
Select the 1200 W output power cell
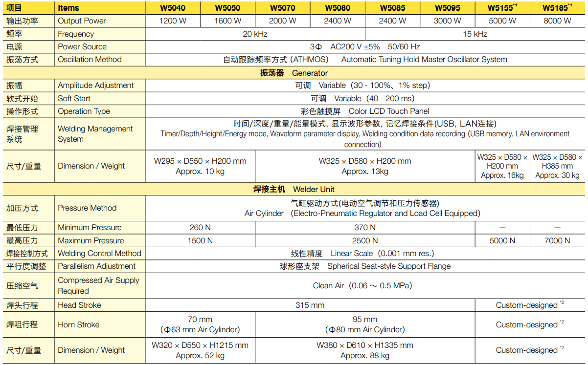tap(173, 21)
